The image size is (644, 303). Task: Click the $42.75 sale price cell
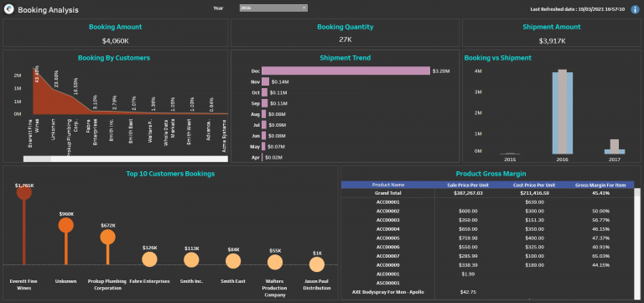click(x=468, y=292)
